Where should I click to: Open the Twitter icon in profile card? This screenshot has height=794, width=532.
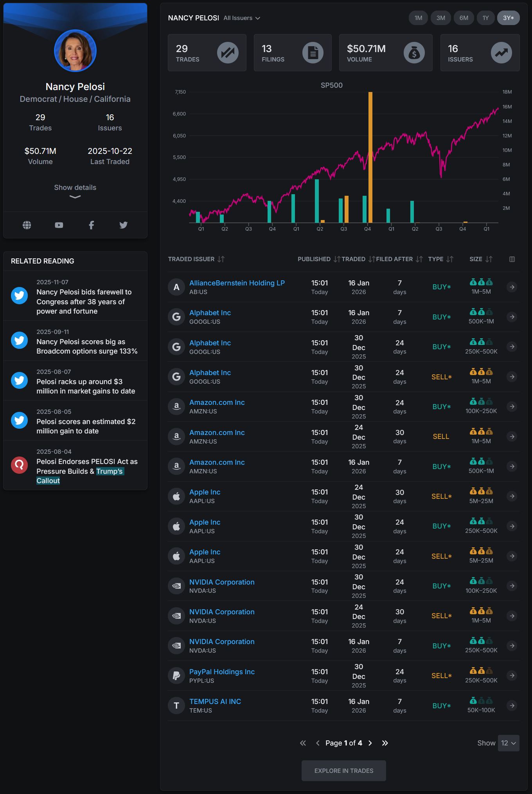point(124,225)
